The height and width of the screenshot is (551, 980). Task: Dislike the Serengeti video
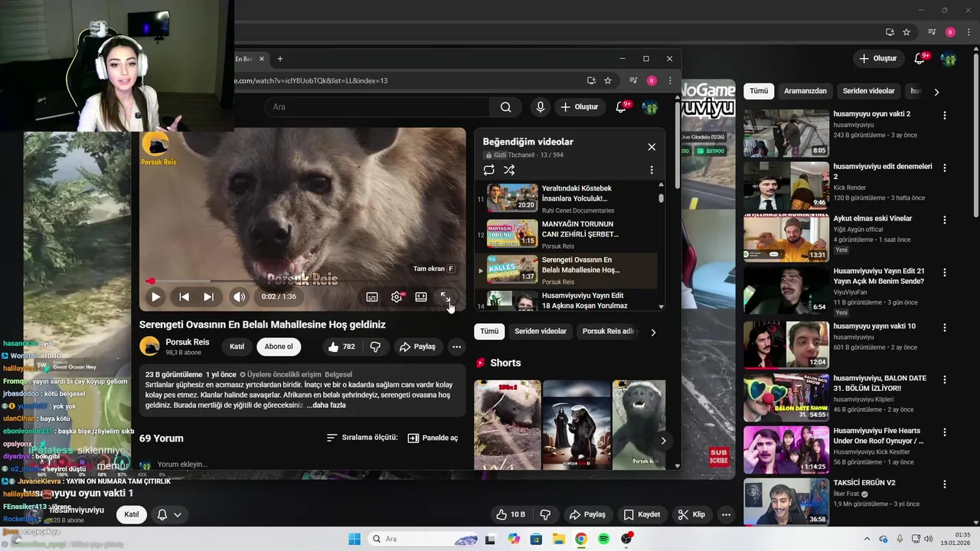(x=375, y=347)
